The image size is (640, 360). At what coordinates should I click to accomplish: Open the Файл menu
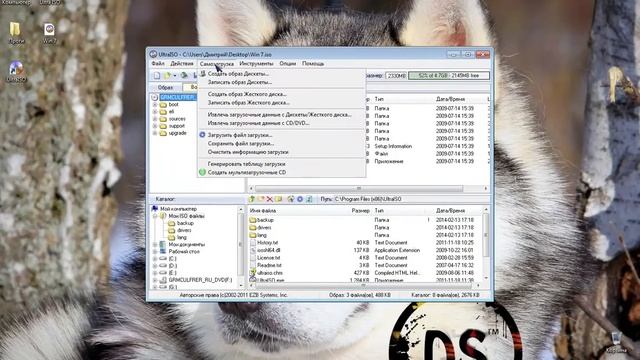158,64
